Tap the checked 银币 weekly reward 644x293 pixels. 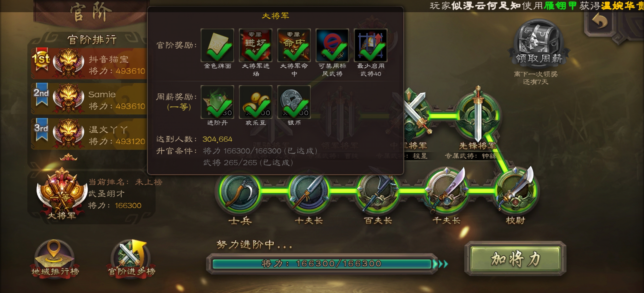(294, 102)
